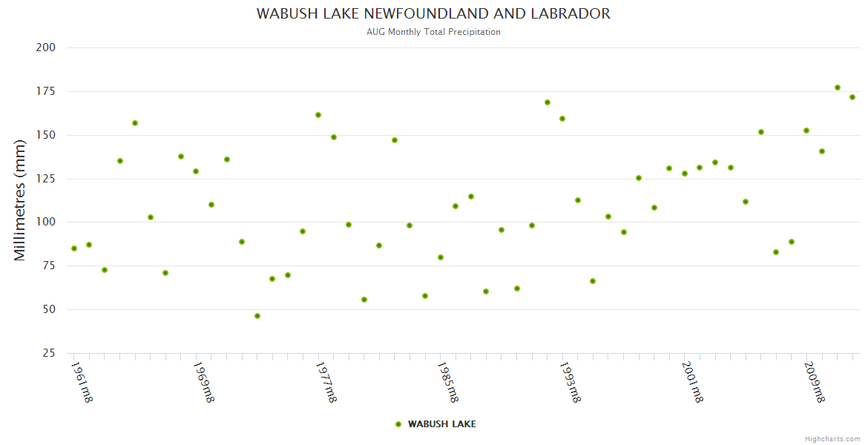Click the first data point at 1961m8

[74, 248]
